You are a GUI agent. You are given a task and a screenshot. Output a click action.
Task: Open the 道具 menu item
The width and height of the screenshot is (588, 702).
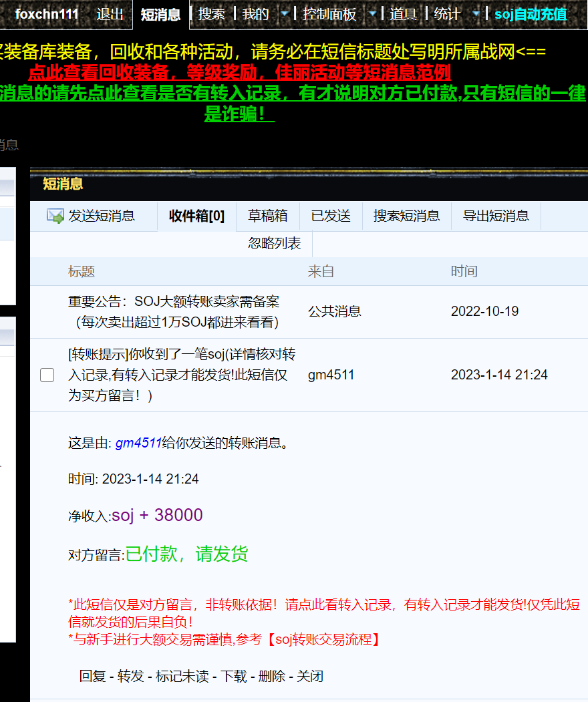point(403,14)
